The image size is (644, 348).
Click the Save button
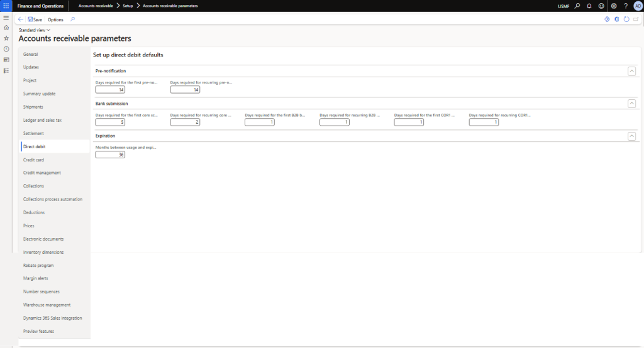click(x=35, y=19)
